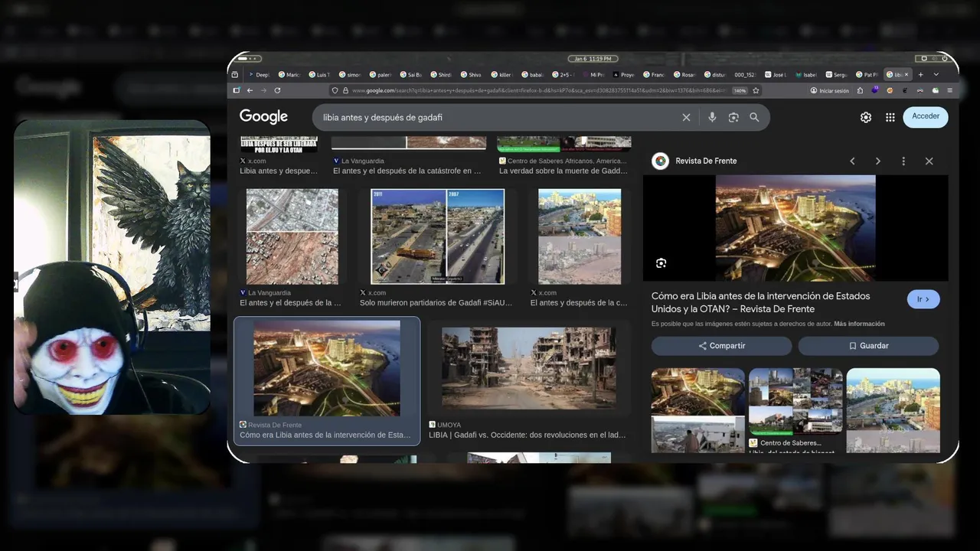Close the image preview panel
The height and width of the screenshot is (551, 980).
point(929,161)
